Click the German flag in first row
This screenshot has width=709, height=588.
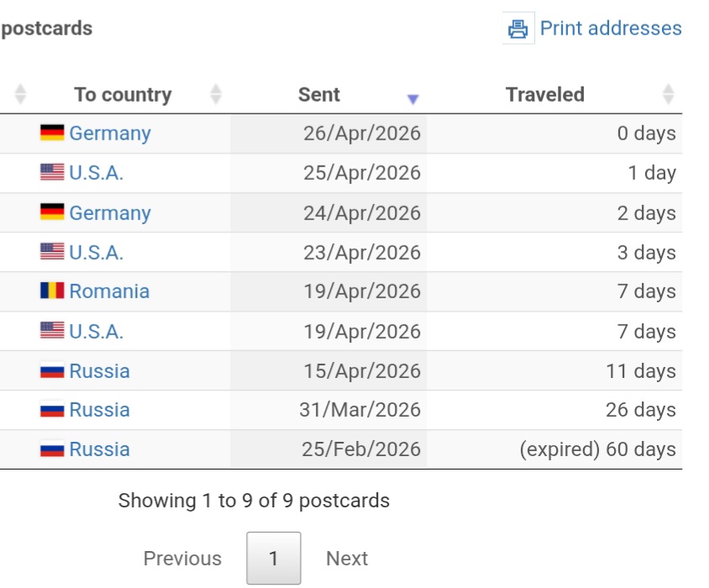52,133
